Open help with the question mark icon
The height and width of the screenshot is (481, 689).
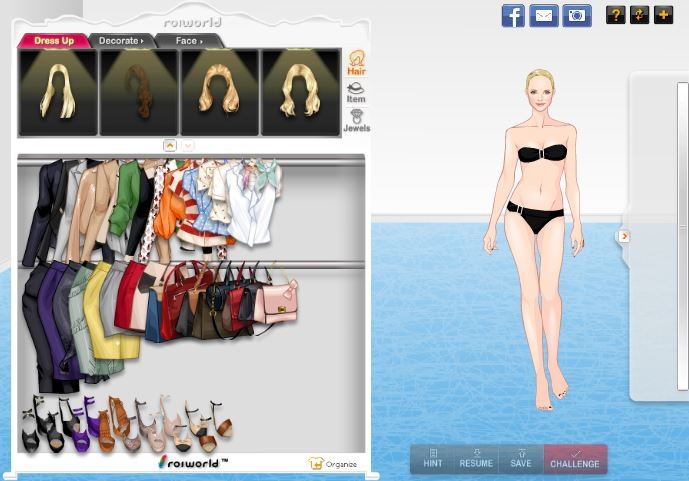click(615, 15)
